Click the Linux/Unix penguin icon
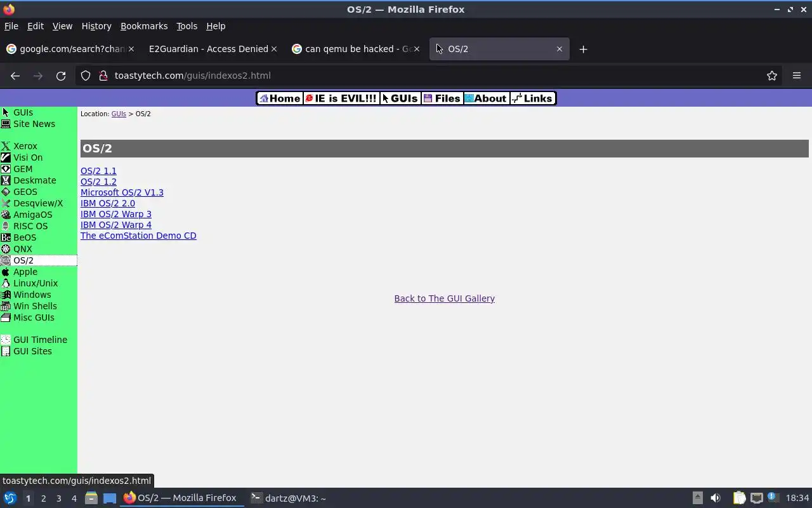The width and height of the screenshot is (812, 508). (6, 283)
